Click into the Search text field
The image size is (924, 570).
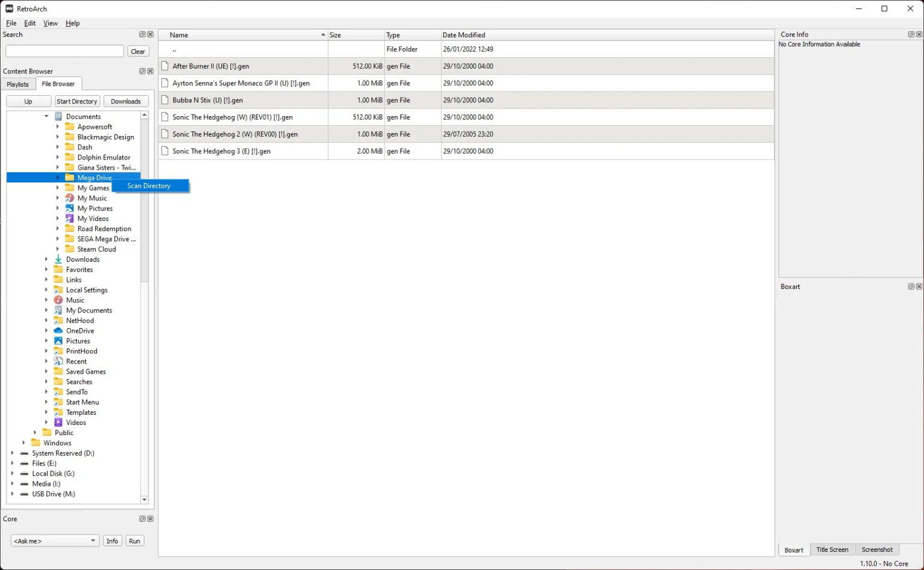[x=64, y=51]
